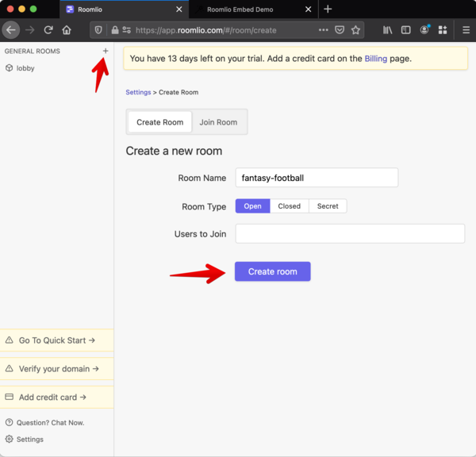
Task: Click the Save to Pocket icon
Action: point(340,30)
